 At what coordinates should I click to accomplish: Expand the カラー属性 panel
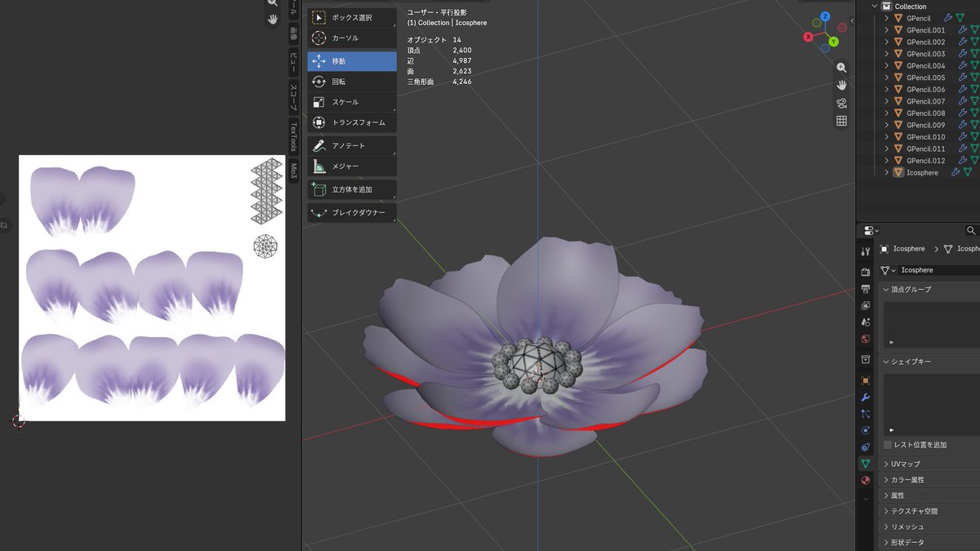pos(886,479)
